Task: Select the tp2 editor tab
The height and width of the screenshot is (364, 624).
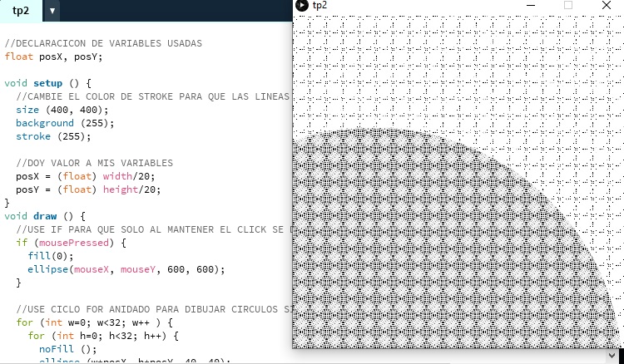Action: (x=21, y=11)
